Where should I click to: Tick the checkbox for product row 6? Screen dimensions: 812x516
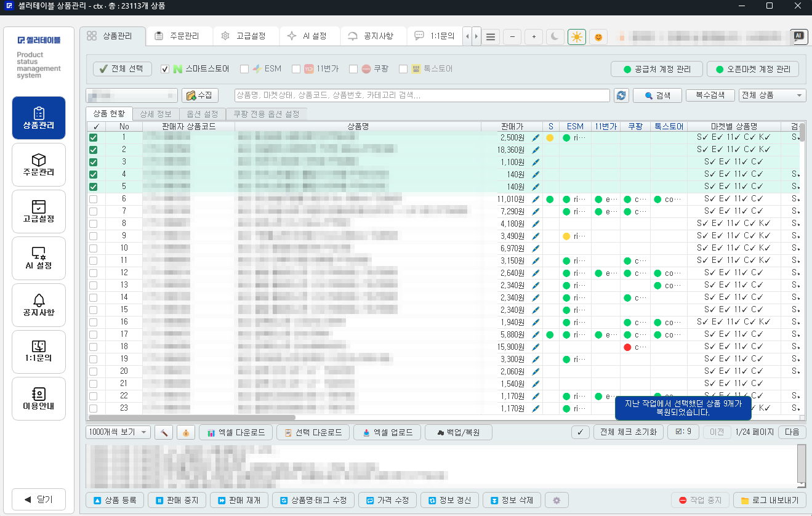point(94,199)
